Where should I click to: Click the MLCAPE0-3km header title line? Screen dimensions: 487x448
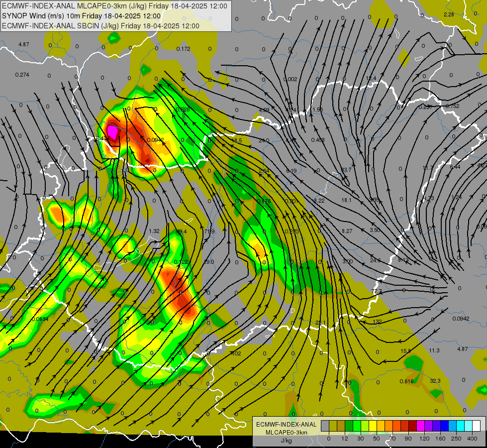(x=114, y=6)
